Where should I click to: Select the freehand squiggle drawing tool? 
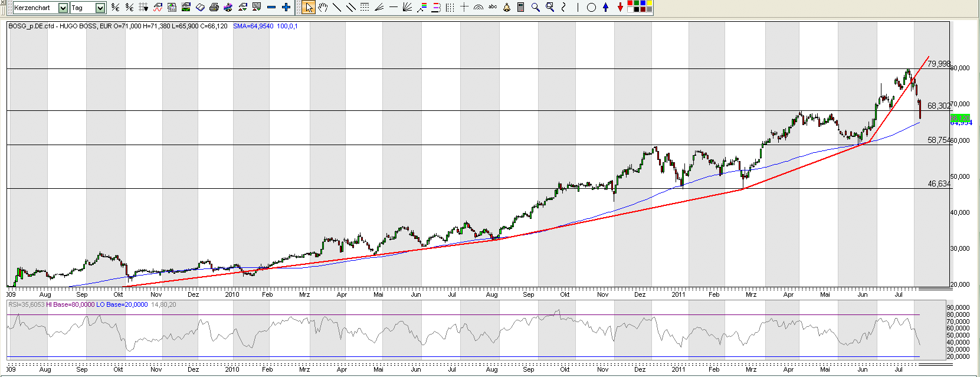tap(563, 7)
